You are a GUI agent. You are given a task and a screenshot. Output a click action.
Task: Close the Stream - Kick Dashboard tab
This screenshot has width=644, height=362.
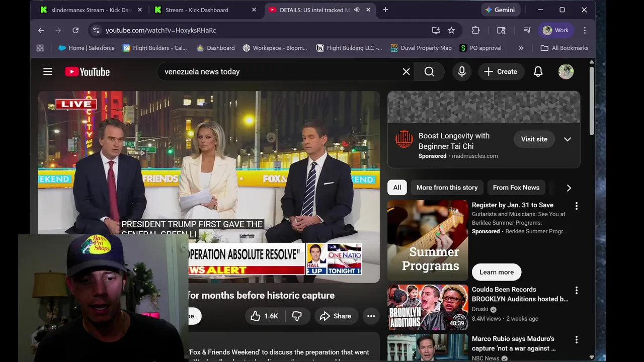pos(254,10)
